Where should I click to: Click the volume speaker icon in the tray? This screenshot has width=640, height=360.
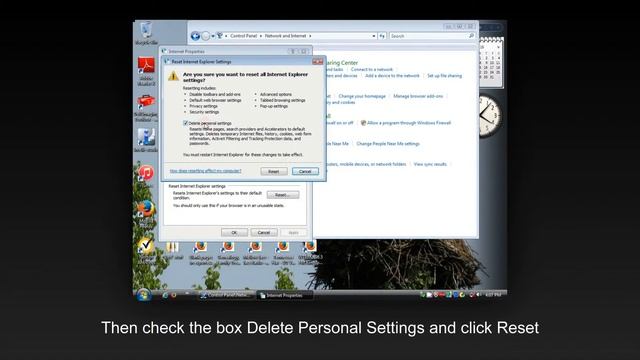(478, 295)
